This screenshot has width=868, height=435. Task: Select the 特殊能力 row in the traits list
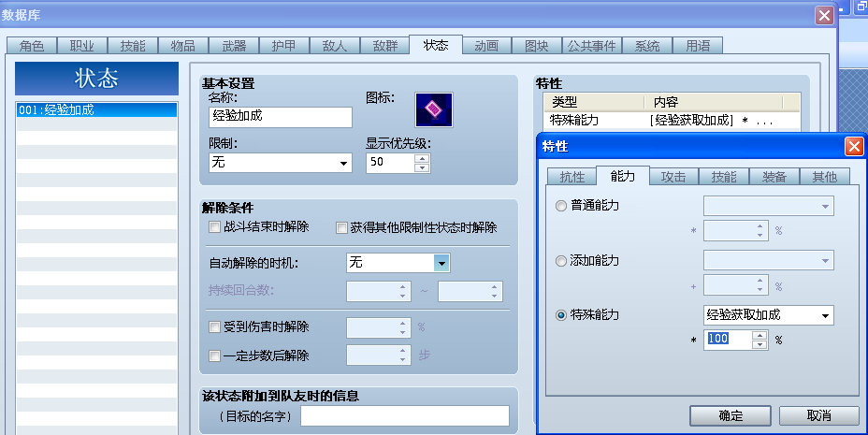(672, 120)
